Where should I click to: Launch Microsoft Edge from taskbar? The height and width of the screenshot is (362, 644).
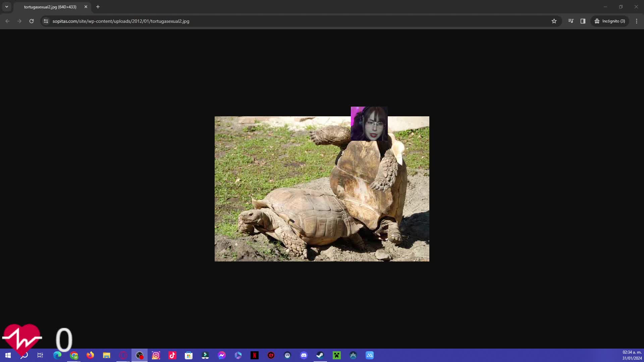pyautogui.click(x=57, y=355)
